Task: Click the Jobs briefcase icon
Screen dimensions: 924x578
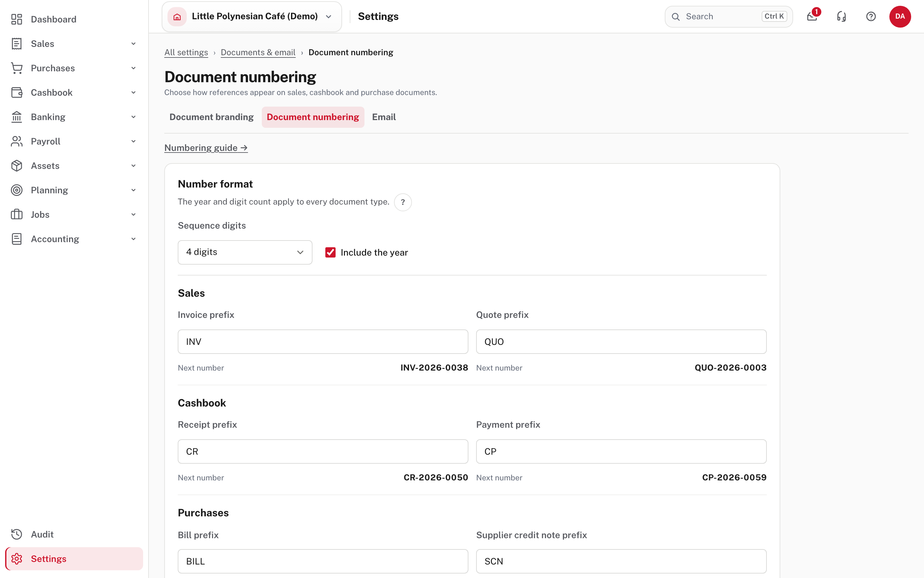Action: 16,215
